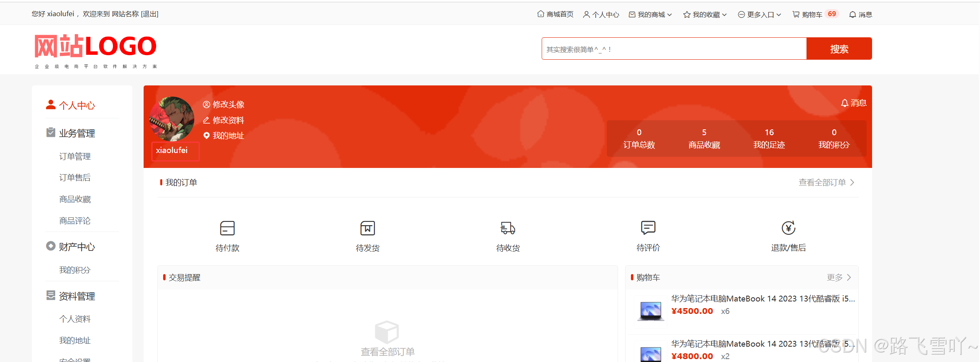Click the username xiaolufei under avatar

tap(171, 150)
